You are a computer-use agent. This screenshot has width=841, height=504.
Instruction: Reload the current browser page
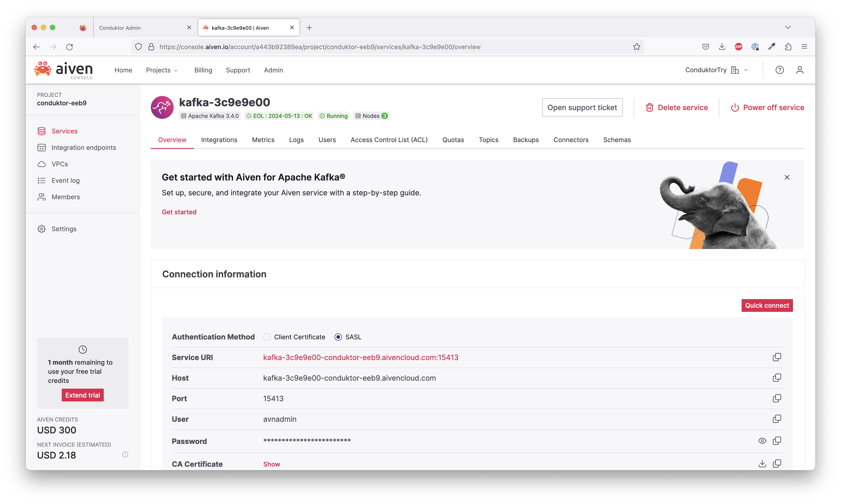click(x=70, y=47)
